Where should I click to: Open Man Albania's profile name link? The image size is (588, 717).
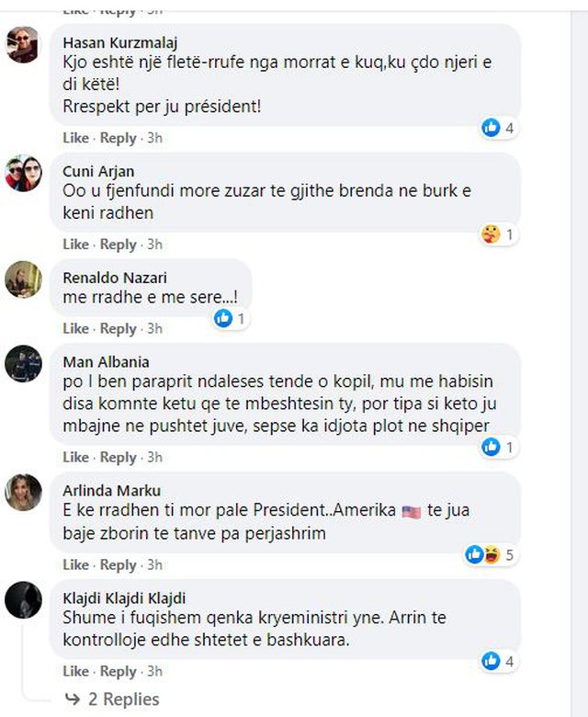click(106, 361)
